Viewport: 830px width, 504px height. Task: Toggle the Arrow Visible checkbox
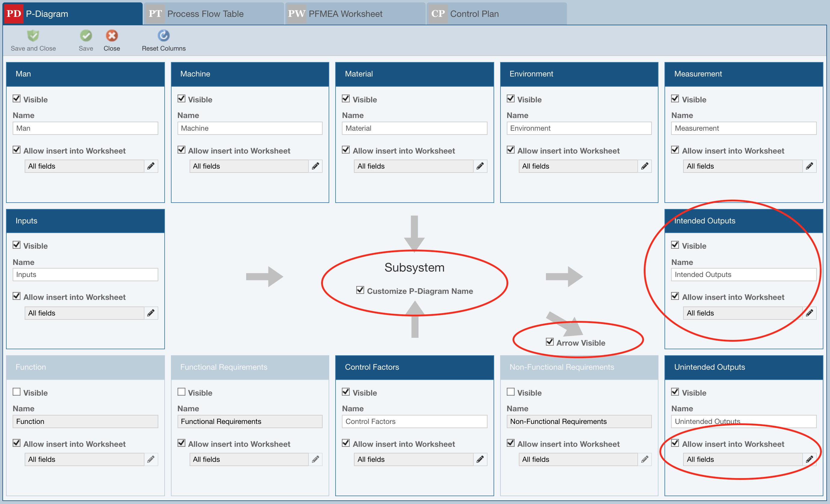click(x=550, y=342)
